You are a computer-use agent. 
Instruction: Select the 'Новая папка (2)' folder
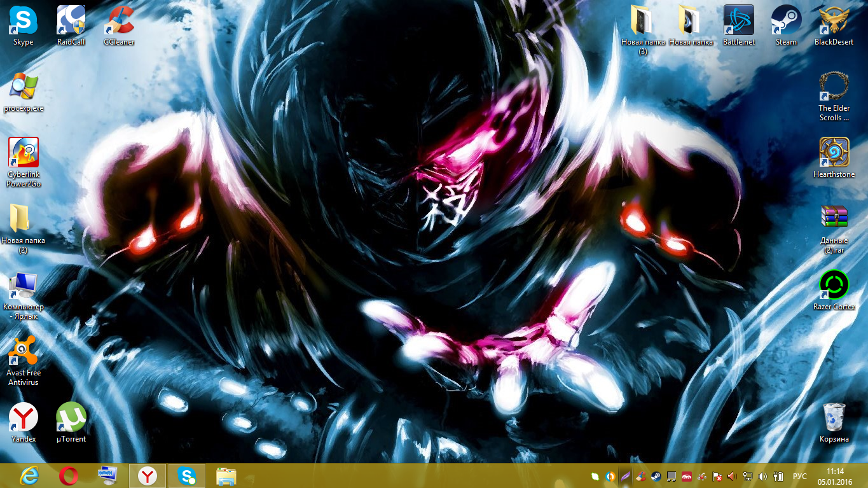coord(24,229)
